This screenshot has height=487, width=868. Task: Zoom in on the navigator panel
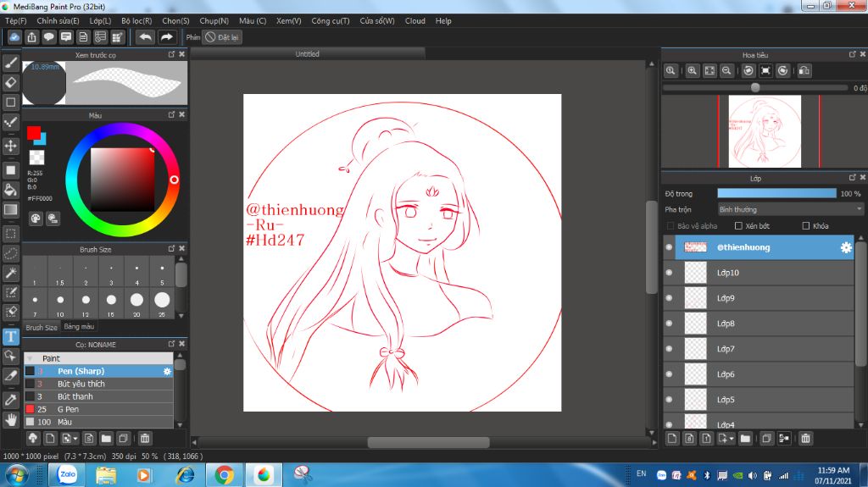tap(692, 71)
